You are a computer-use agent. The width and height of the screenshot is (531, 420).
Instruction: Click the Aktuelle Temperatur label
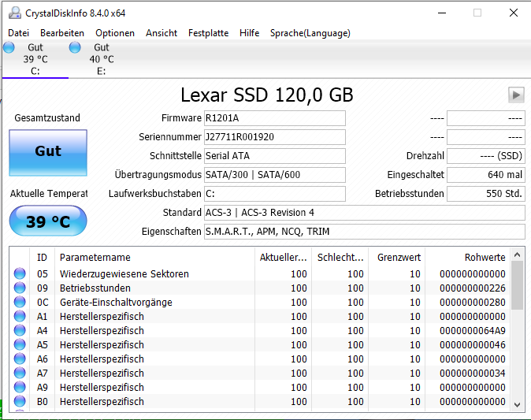click(48, 193)
